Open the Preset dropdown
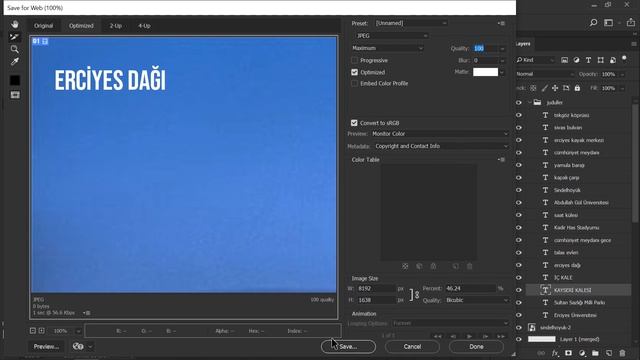 point(411,23)
